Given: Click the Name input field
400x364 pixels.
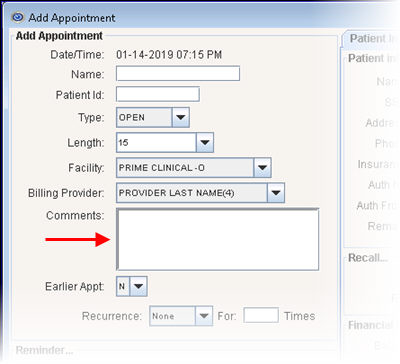Looking at the screenshot, I should pyautogui.click(x=178, y=74).
